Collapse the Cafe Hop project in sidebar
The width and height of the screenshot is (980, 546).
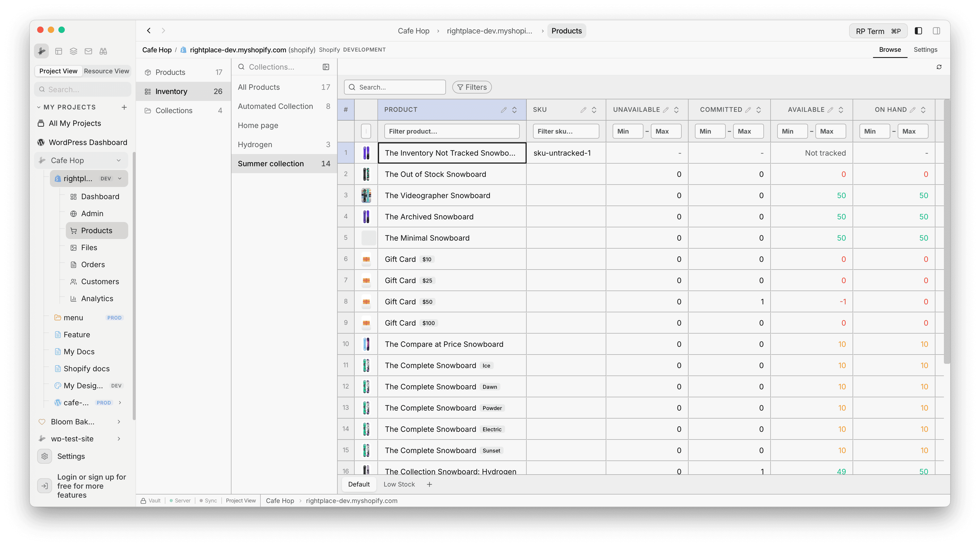(x=119, y=160)
